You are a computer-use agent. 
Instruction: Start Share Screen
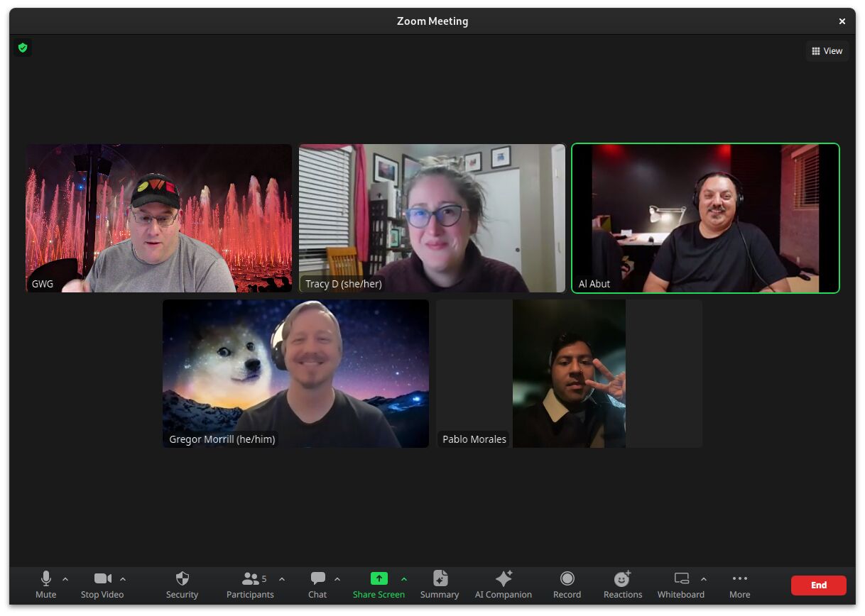point(379,585)
